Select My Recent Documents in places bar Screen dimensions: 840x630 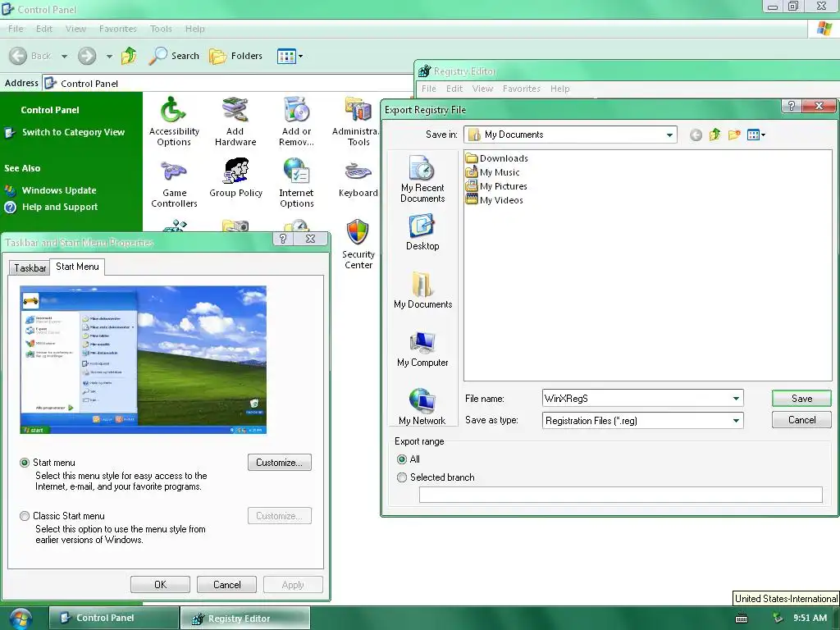tap(422, 179)
